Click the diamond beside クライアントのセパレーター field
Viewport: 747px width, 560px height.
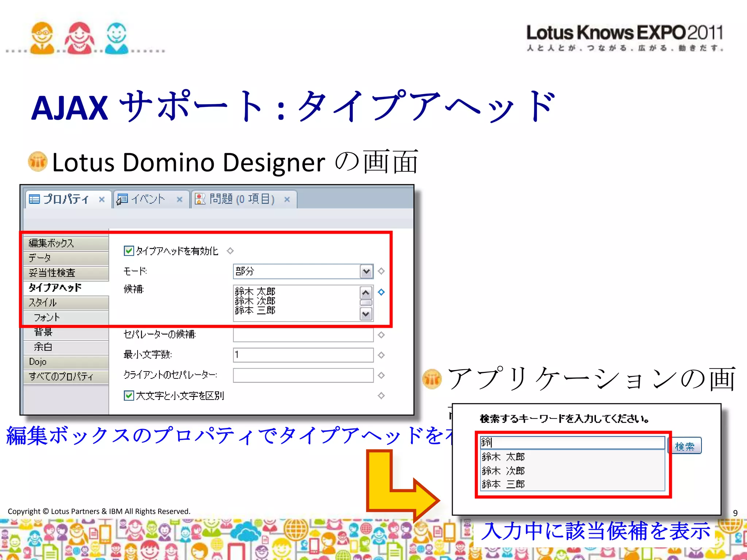[x=381, y=375]
